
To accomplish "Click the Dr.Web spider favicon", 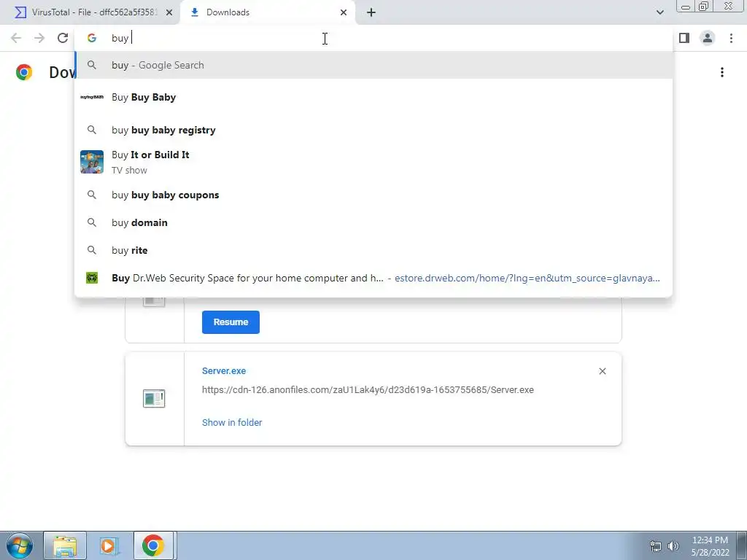I will click(x=92, y=278).
